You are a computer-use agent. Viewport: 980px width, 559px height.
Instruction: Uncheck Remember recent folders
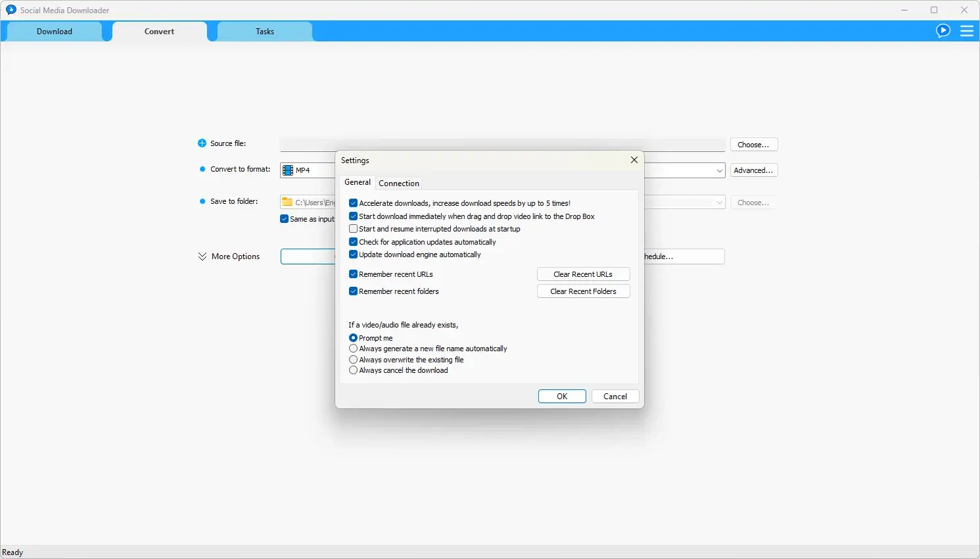click(353, 291)
